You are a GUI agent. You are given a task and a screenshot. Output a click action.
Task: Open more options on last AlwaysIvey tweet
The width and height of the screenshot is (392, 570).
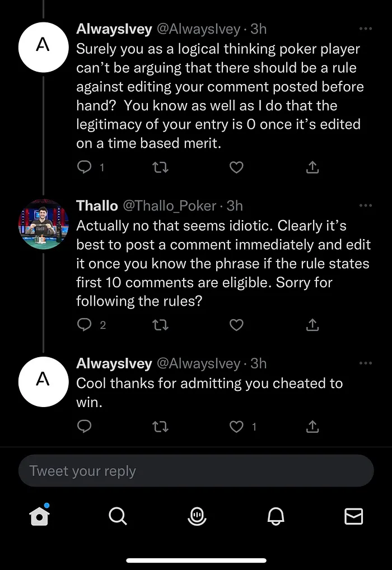pos(365,363)
